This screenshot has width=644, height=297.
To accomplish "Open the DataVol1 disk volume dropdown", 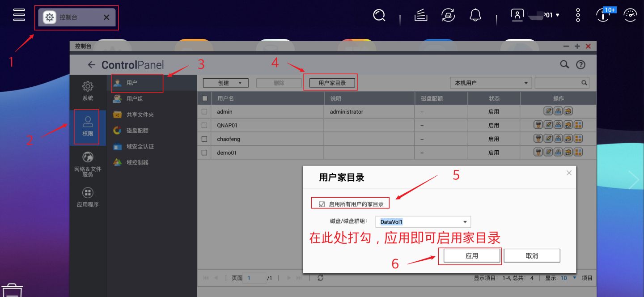I will tap(465, 221).
